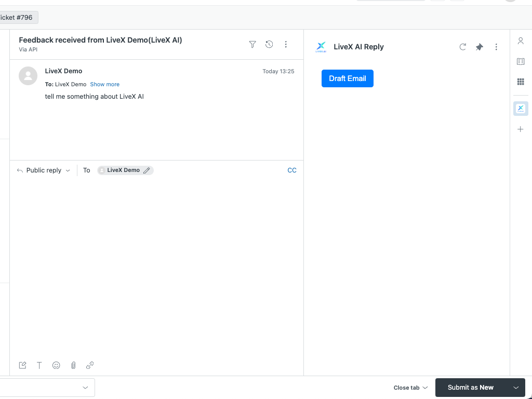
Task: Open the emoji picker in the reply composer
Action: pos(56,365)
